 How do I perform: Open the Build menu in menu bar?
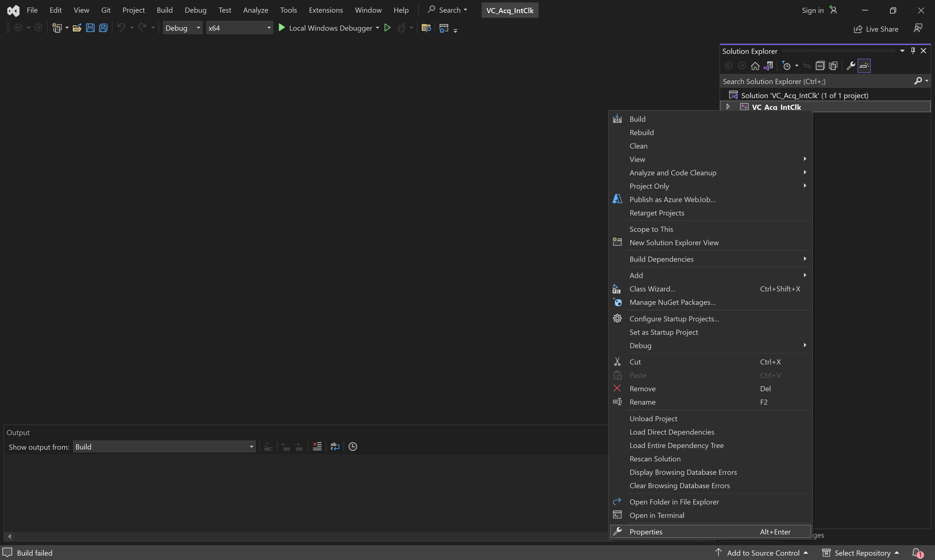pyautogui.click(x=165, y=10)
